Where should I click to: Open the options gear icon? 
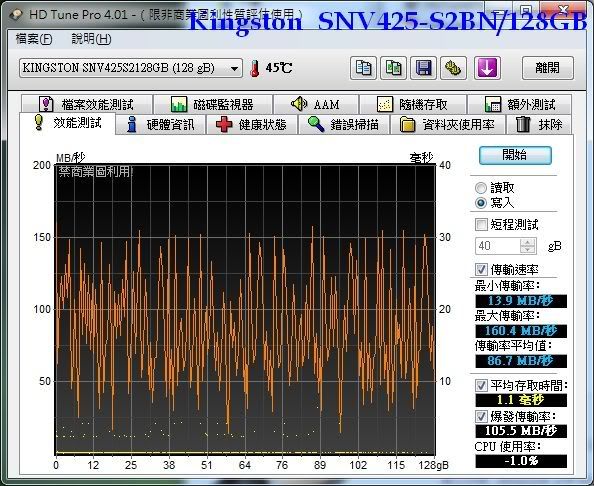(453, 68)
